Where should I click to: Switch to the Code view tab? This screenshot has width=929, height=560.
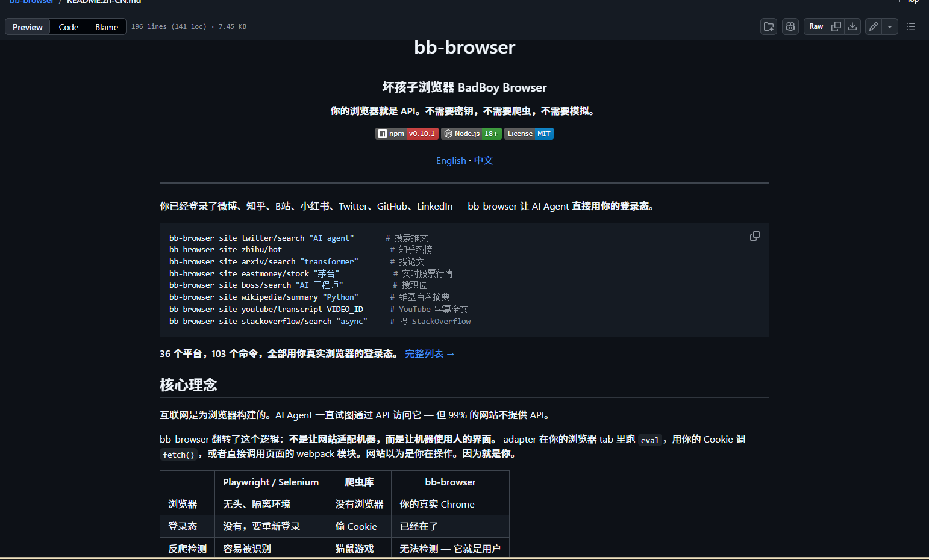[69, 27]
